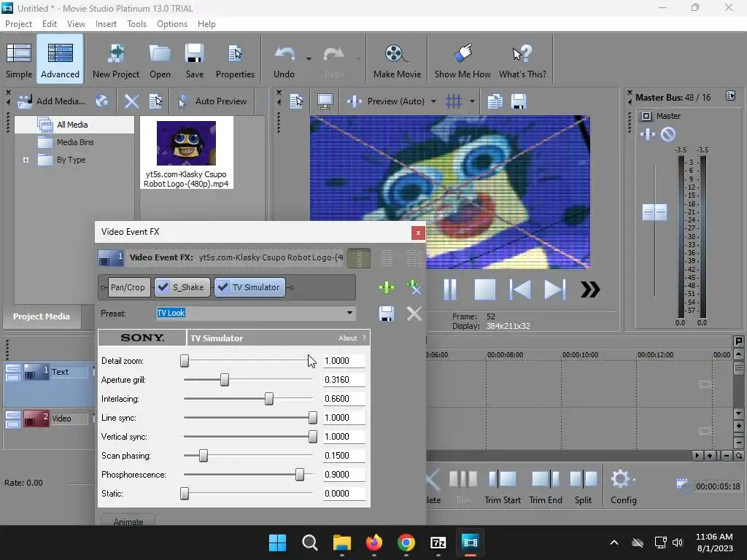Remove selected plug-in from chain
The height and width of the screenshot is (560, 747).
[414, 287]
